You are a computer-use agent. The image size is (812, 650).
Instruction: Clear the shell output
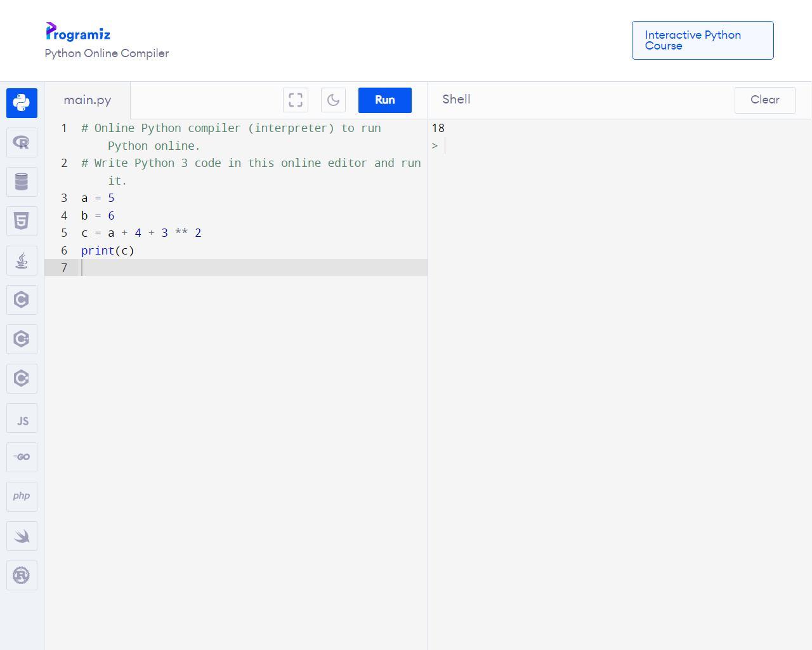click(764, 100)
